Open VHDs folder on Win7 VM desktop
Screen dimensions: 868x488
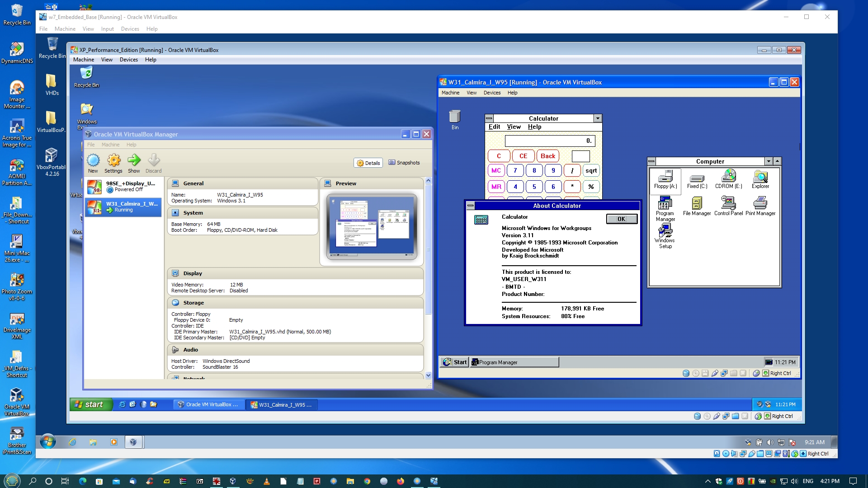tap(52, 84)
